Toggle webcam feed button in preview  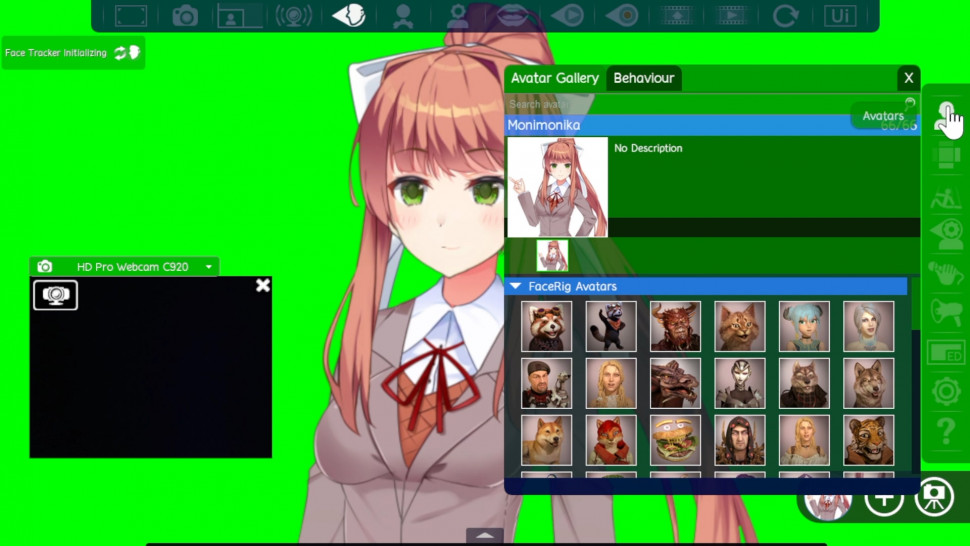(x=56, y=295)
